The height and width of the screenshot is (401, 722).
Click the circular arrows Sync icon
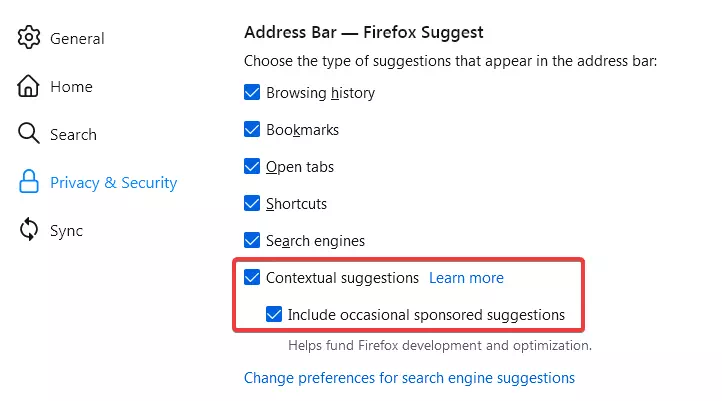pyautogui.click(x=29, y=229)
